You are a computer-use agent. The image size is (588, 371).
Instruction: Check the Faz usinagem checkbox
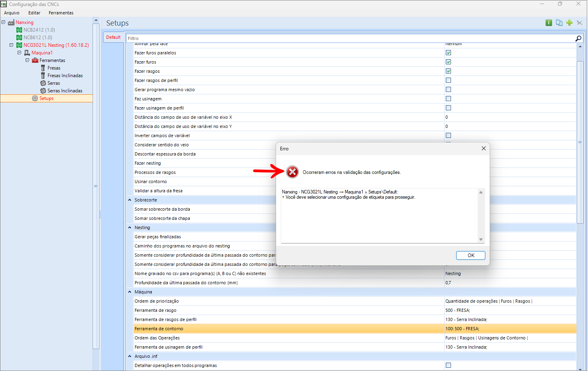tap(448, 99)
